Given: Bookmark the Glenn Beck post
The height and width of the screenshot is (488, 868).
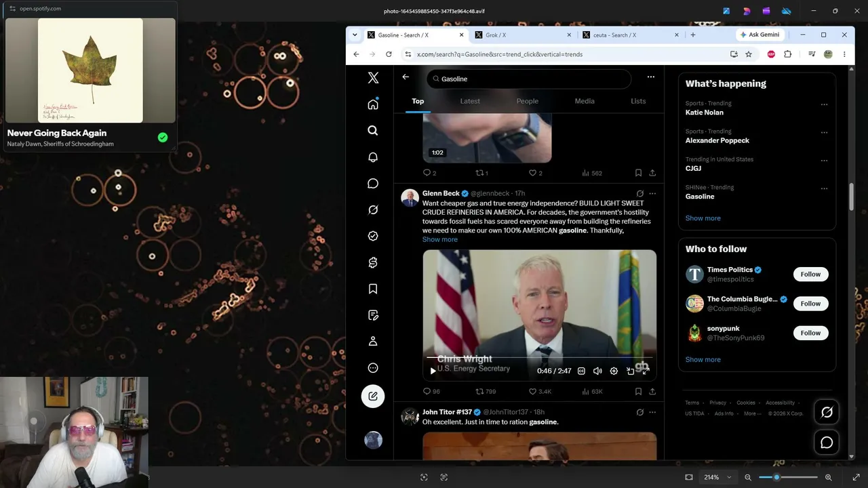Looking at the screenshot, I should pos(638,391).
